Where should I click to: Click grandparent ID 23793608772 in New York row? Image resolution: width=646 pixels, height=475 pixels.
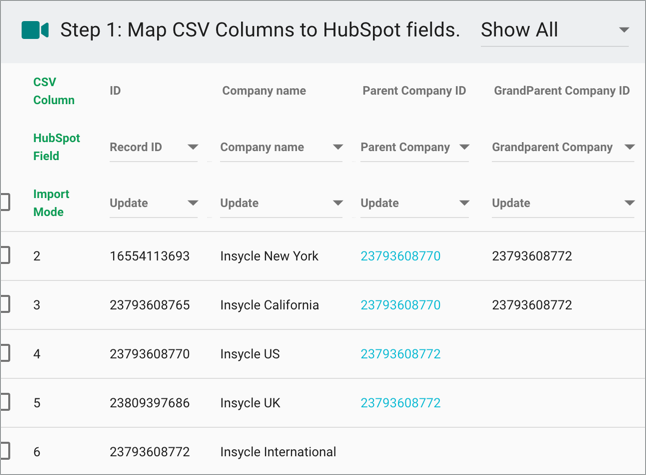point(532,256)
